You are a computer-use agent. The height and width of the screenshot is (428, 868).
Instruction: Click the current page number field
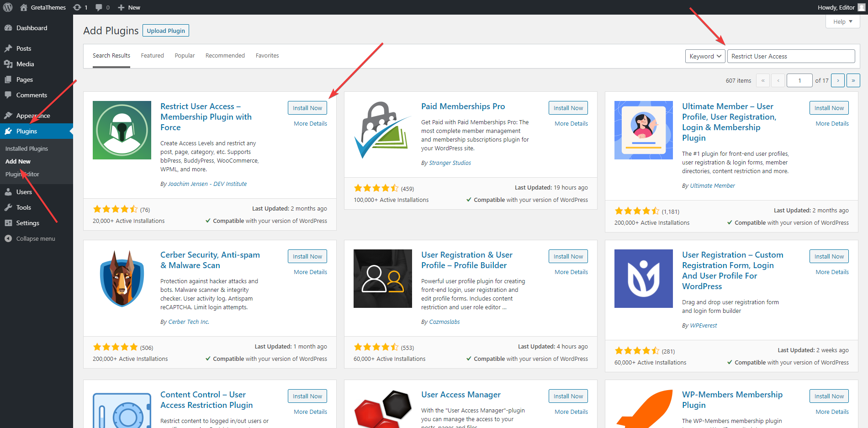tap(799, 80)
